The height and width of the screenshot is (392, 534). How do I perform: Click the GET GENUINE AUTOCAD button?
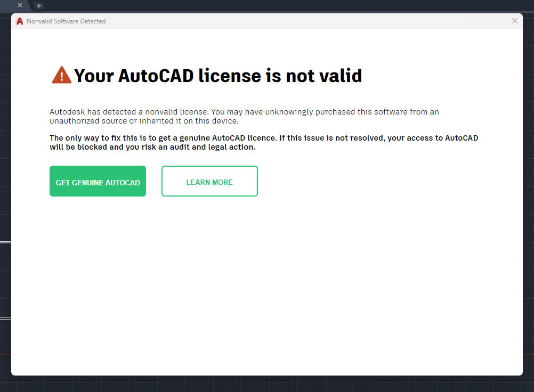(98, 182)
